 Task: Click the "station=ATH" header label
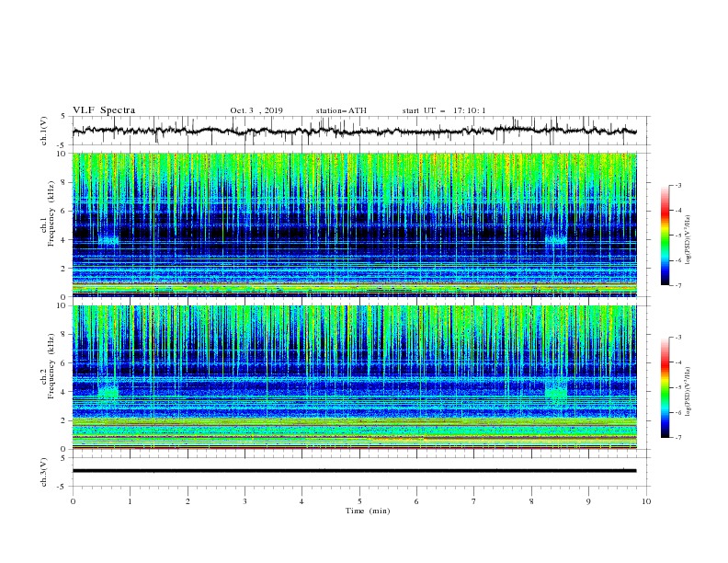point(341,110)
